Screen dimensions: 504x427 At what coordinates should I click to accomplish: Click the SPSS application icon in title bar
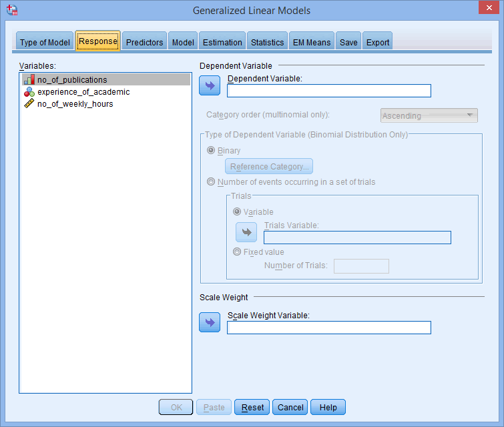pyautogui.click(x=12, y=10)
